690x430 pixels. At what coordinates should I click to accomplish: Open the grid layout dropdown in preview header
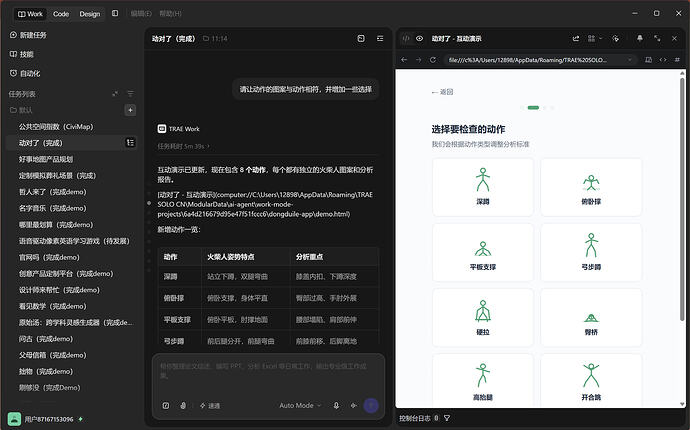point(595,39)
